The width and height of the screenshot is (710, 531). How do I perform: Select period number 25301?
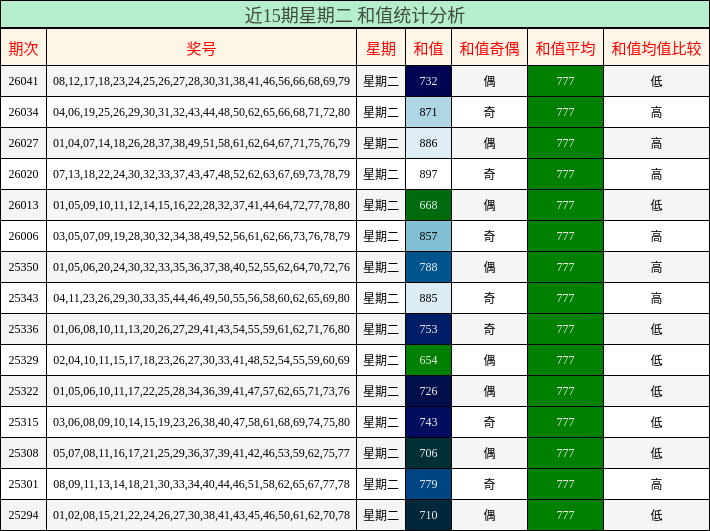tap(24, 484)
